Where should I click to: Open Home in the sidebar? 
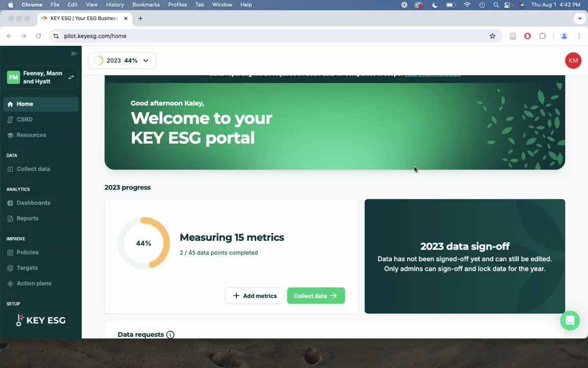(41, 104)
